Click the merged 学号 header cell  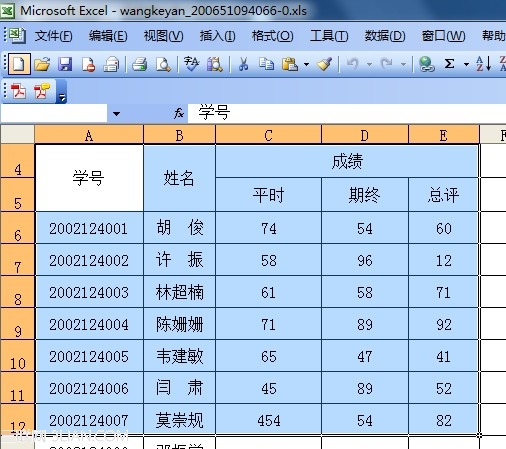[x=89, y=178]
